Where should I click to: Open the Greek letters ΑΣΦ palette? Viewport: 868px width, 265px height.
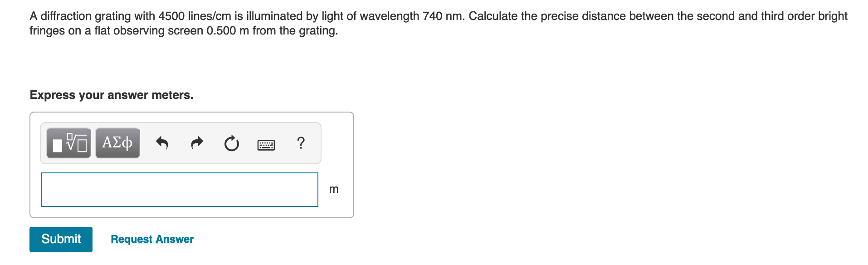(x=117, y=143)
